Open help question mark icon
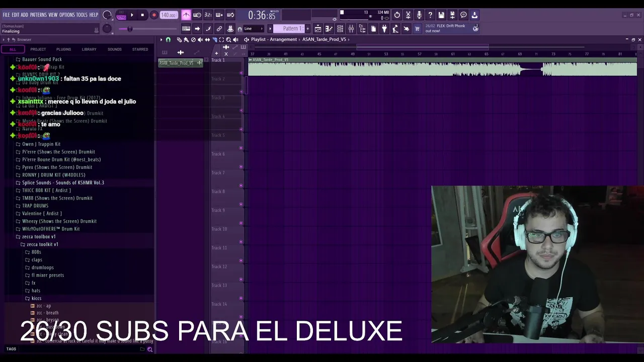Screen dimensions: 644x362 coord(430,15)
